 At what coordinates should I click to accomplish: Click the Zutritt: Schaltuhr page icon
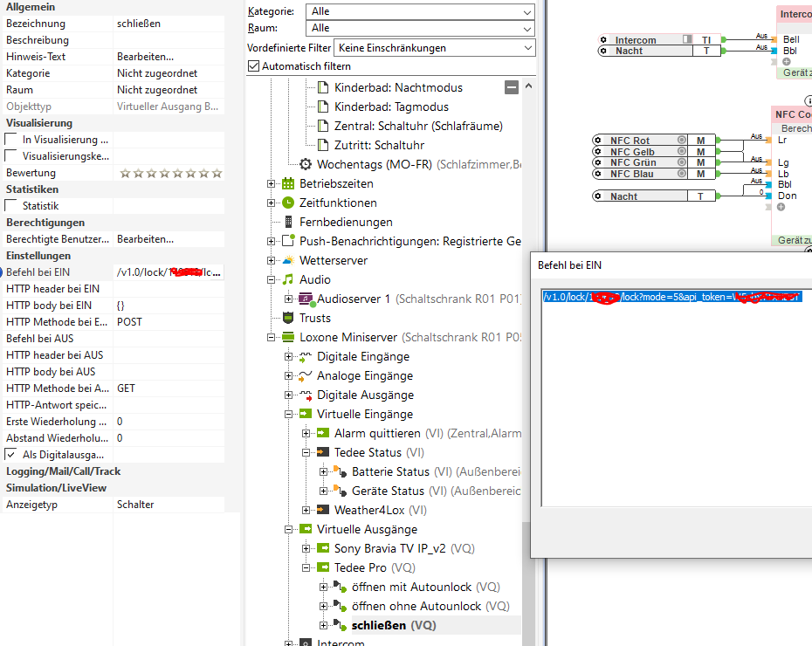(x=323, y=144)
